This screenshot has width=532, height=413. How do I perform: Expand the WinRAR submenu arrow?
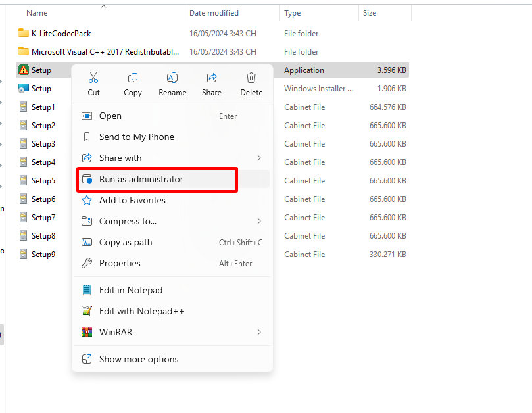[259, 332]
